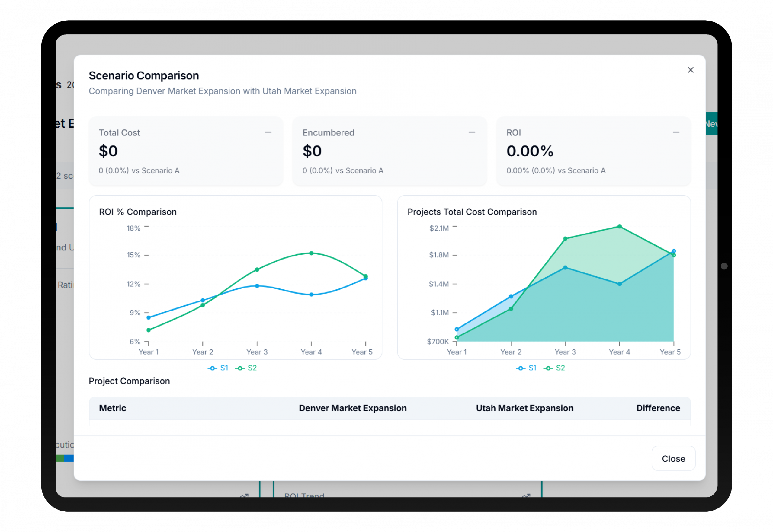Viewport: 773px width, 532px height.
Task: Click the Utah Market Expansion column header
Action: [524, 408]
